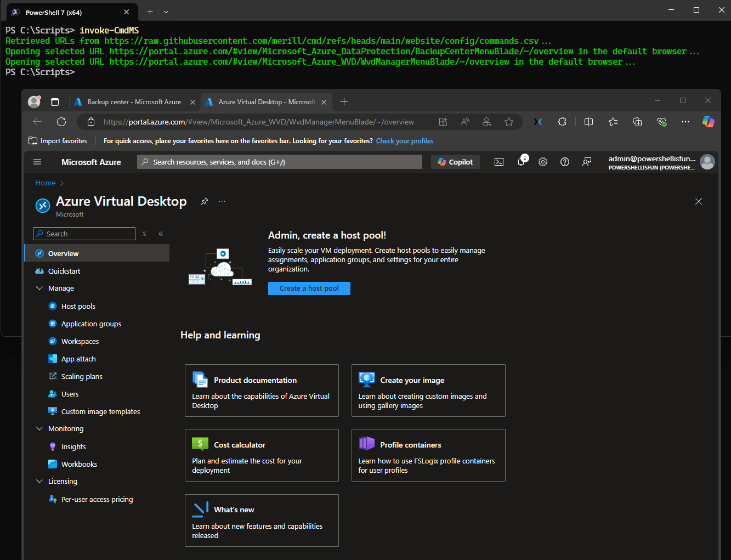
Task: Click the app install icon in the address bar
Action: click(x=443, y=122)
